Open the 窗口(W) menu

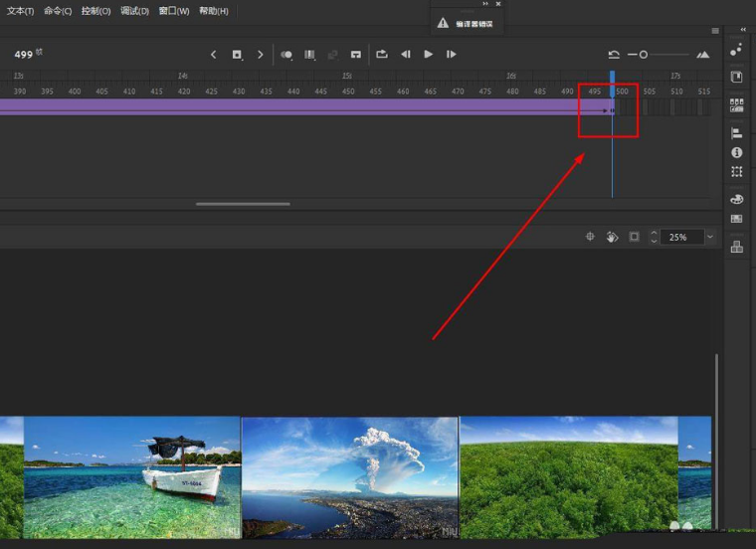pos(174,11)
